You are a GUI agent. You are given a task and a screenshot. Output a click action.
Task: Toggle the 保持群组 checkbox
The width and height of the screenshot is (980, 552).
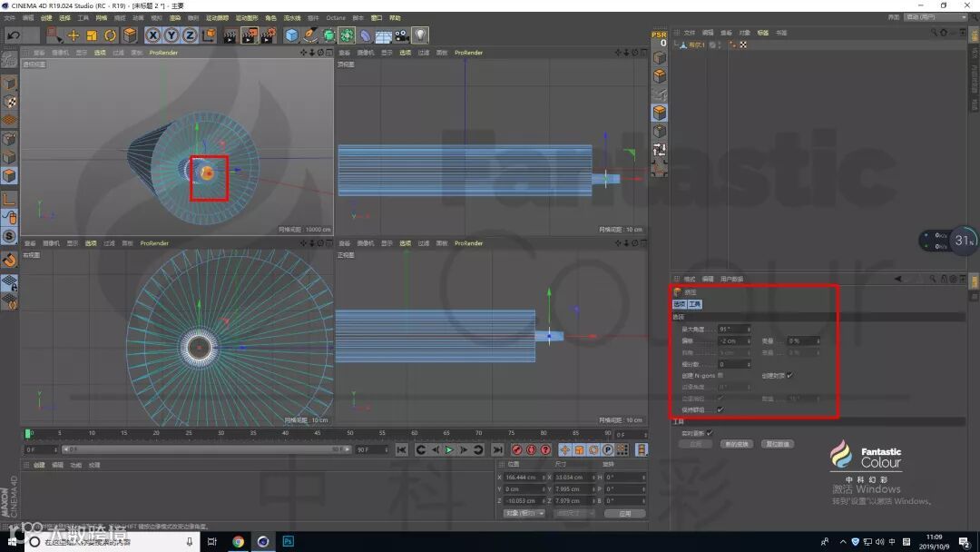720,409
